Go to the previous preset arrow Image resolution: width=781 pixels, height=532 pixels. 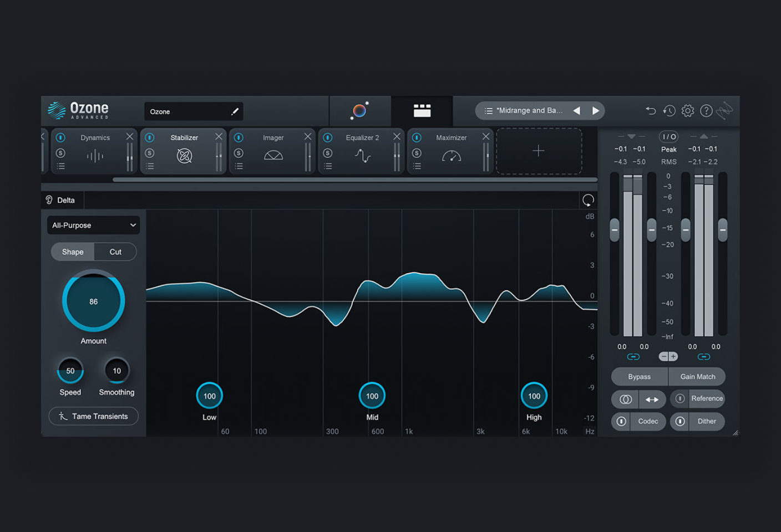click(x=577, y=111)
